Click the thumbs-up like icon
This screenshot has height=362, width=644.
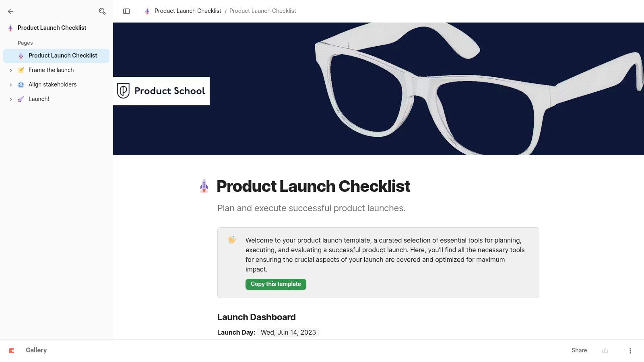pyautogui.click(x=605, y=351)
